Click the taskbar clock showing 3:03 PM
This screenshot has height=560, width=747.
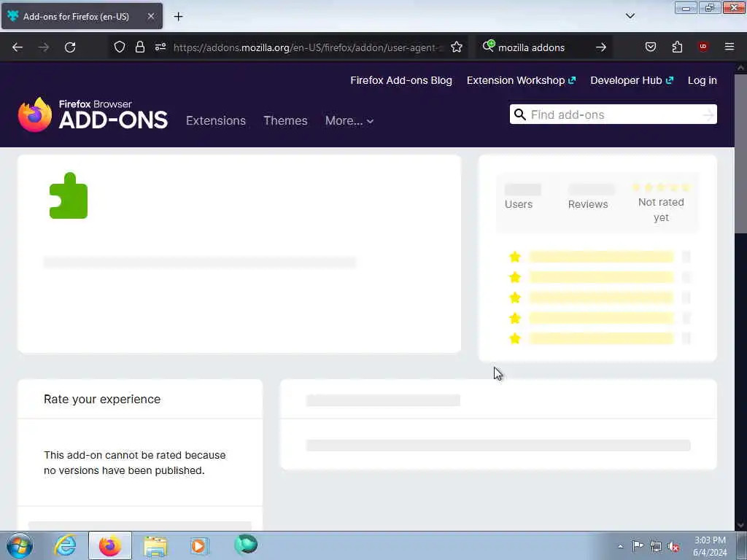point(710,546)
